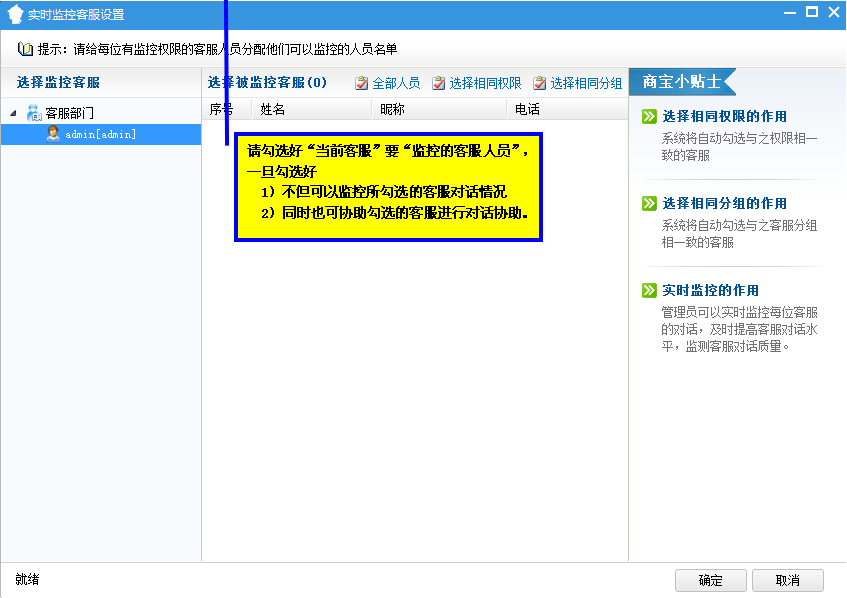Click the book icon beside 提示

click(26, 48)
